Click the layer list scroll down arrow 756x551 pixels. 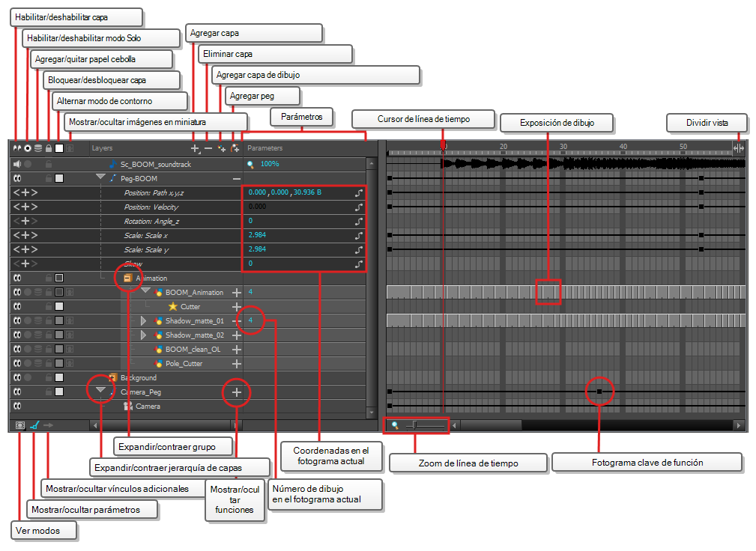click(x=371, y=413)
